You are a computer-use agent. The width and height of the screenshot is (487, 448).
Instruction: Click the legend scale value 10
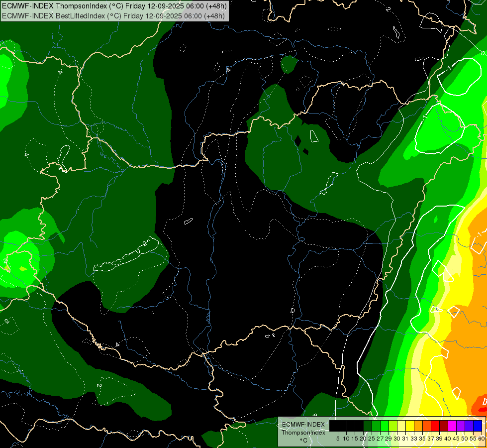point(346,439)
